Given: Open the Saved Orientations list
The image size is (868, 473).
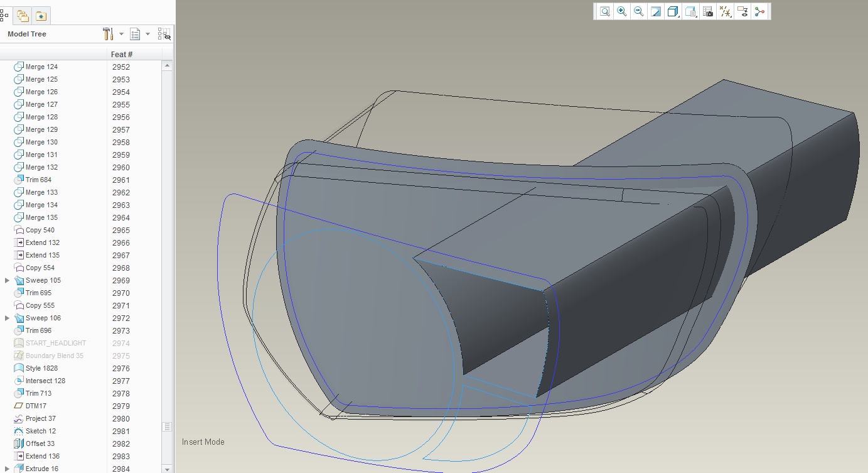Looking at the screenshot, I should [x=691, y=11].
